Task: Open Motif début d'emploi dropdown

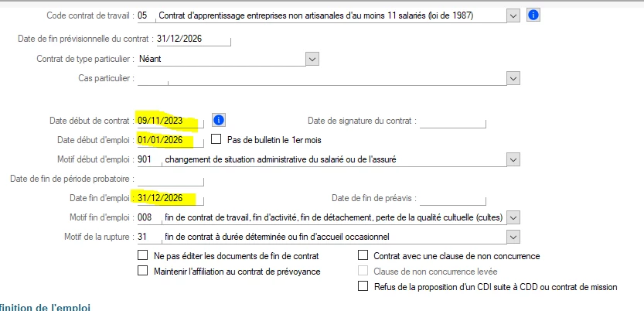Action: [513, 159]
